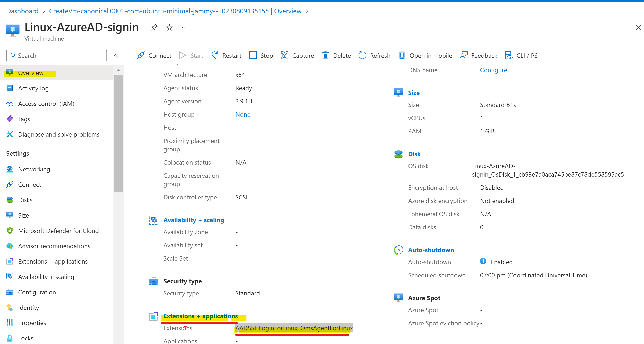Screen dimensions: 644x344
Task: Open the more options ellipsis menu
Action: point(185,27)
